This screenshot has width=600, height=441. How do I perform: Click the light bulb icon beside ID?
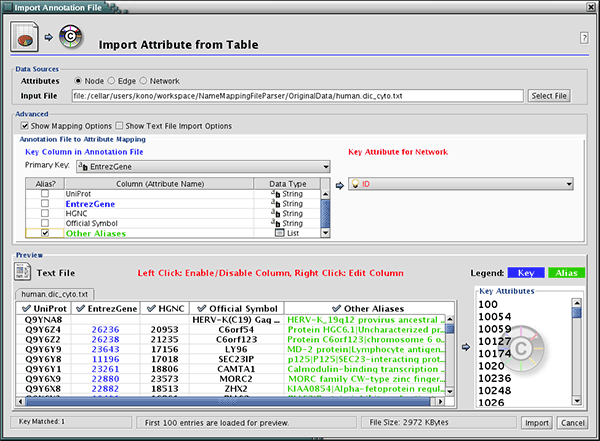[x=354, y=185]
